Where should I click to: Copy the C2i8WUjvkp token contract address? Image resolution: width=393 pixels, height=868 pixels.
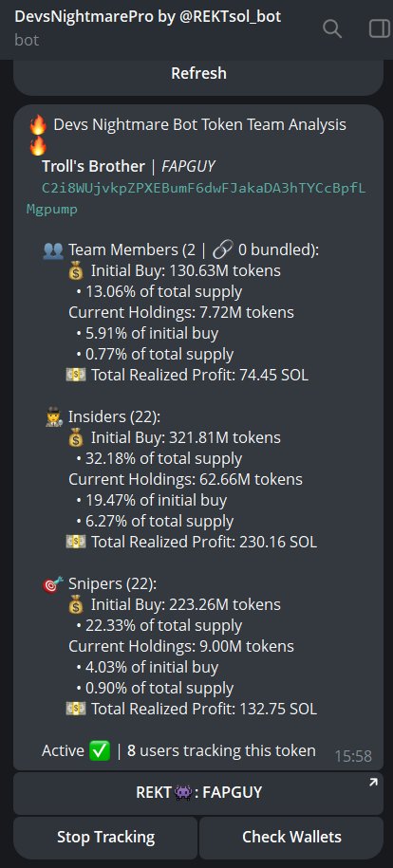(x=196, y=198)
